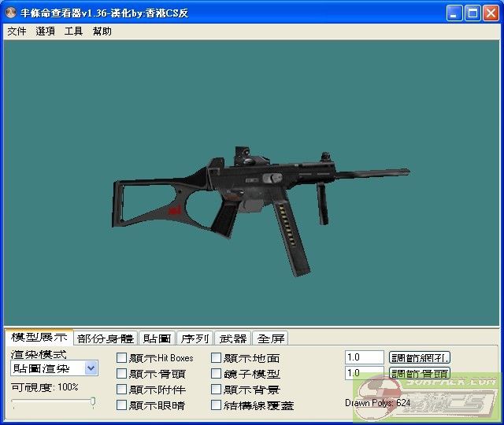Select the 武器 tab
The width and height of the screenshot is (504, 425).
point(232,338)
